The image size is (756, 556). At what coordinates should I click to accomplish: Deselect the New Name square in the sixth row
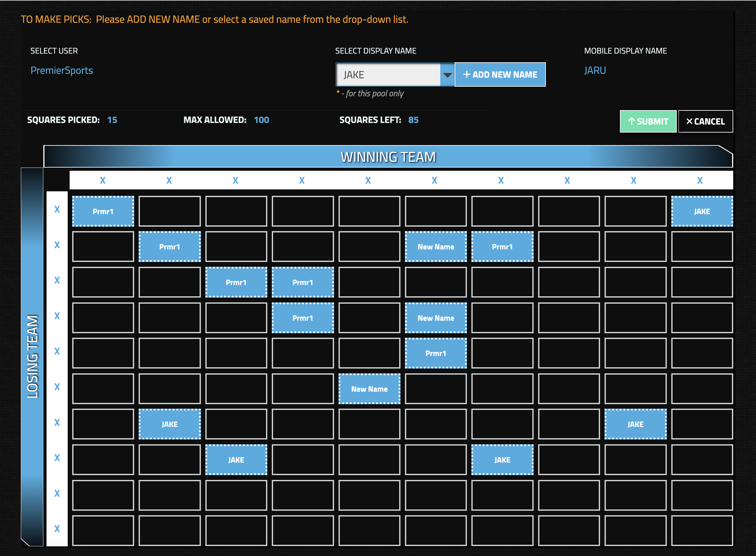point(369,389)
